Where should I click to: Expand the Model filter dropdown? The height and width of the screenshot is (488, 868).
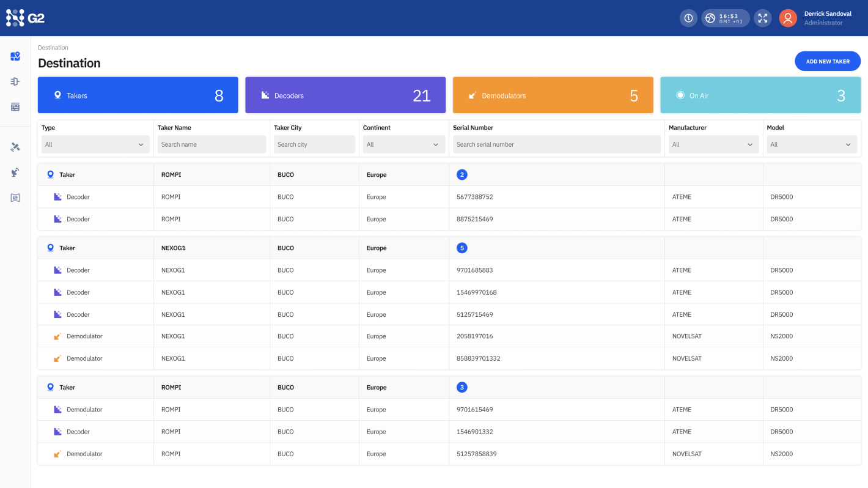pyautogui.click(x=812, y=144)
